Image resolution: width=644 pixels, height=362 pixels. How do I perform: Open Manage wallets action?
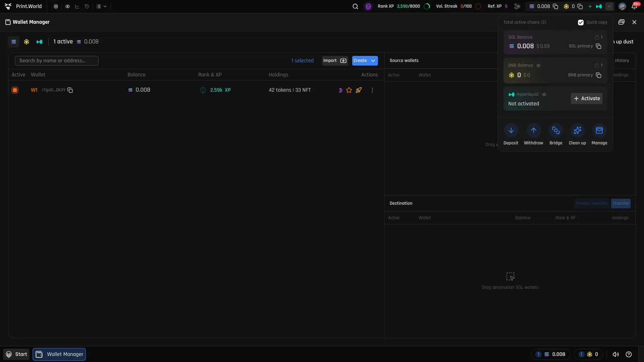click(x=599, y=134)
